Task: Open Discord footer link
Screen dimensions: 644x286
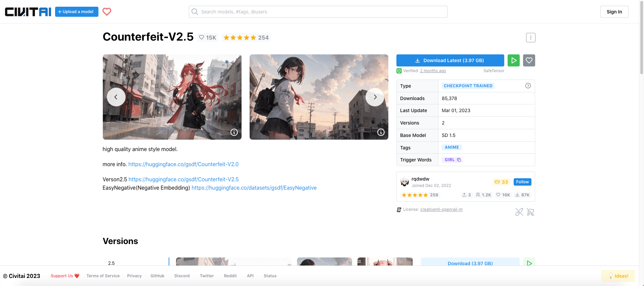Action: pos(182,276)
